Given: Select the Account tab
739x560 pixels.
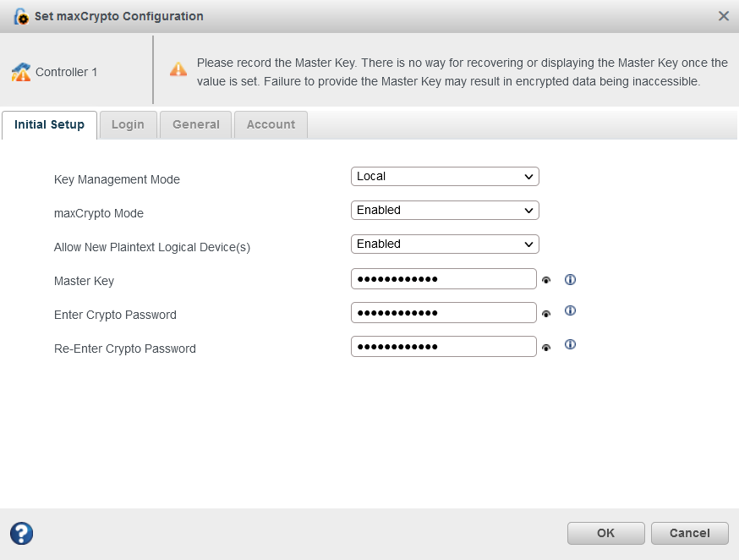Looking at the screenshot, I should (x=271, y=124).
